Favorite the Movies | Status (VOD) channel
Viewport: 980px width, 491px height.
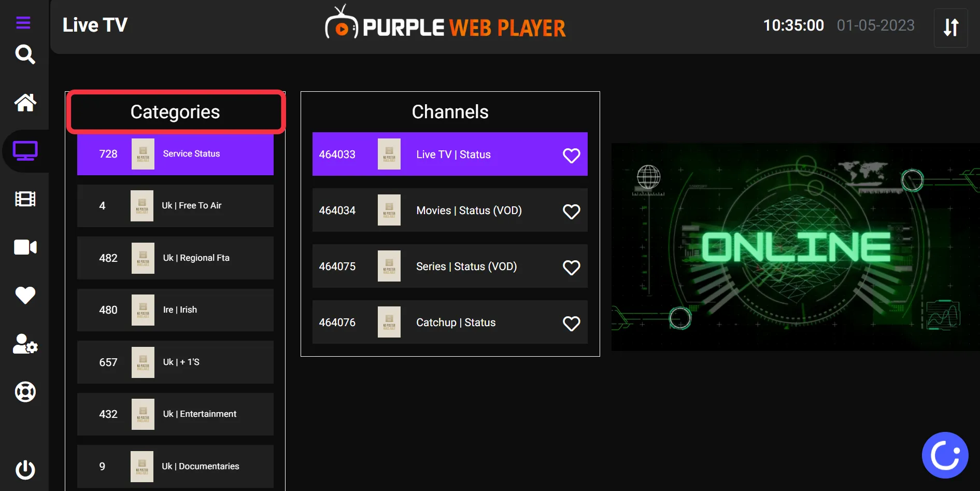[571, 211]
